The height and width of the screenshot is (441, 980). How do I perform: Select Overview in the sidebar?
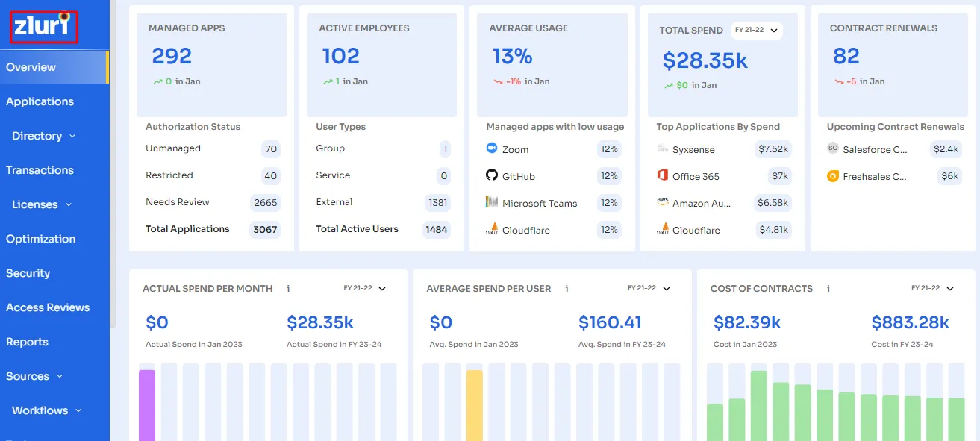tap(54, 67)
